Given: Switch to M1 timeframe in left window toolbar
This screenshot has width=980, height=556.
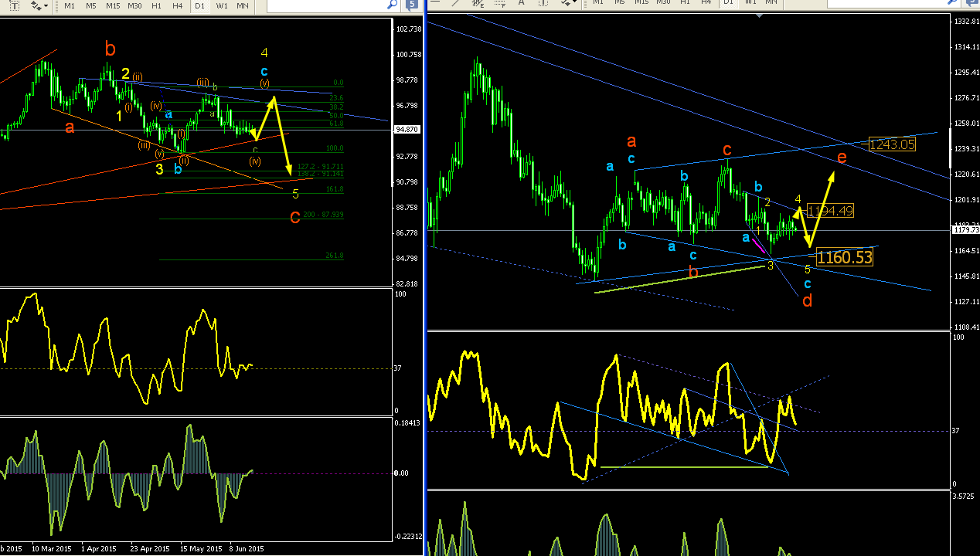Looking at the screenshot, I should pyautogui.click(x=70, y=5).
